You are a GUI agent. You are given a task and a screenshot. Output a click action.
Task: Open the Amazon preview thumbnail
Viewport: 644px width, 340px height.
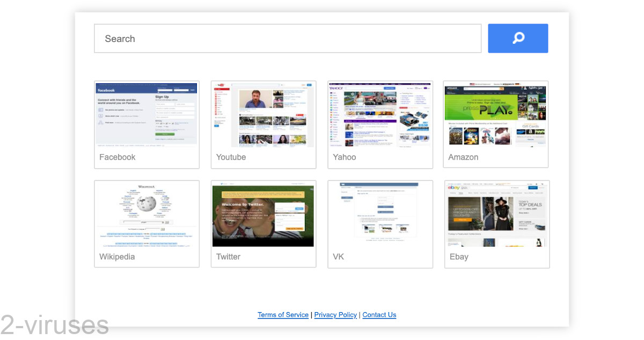(495, 114)
